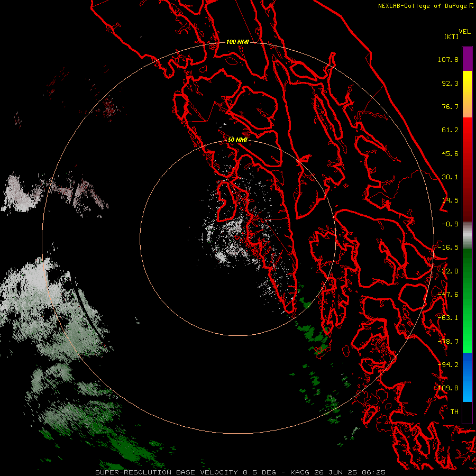Click the 92.3 velocity scale value
This screenshot has height=476, width=476.
(450, 83)
